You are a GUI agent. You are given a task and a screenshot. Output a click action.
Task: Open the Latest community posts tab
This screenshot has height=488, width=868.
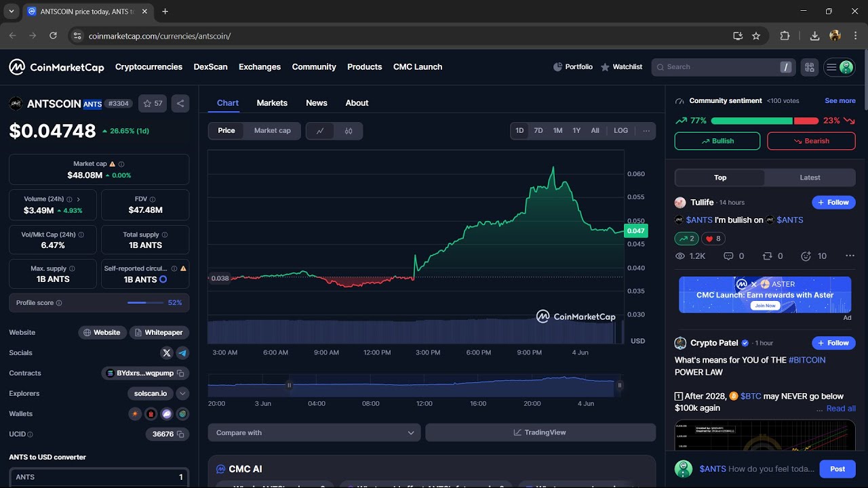tap(810, 178)
